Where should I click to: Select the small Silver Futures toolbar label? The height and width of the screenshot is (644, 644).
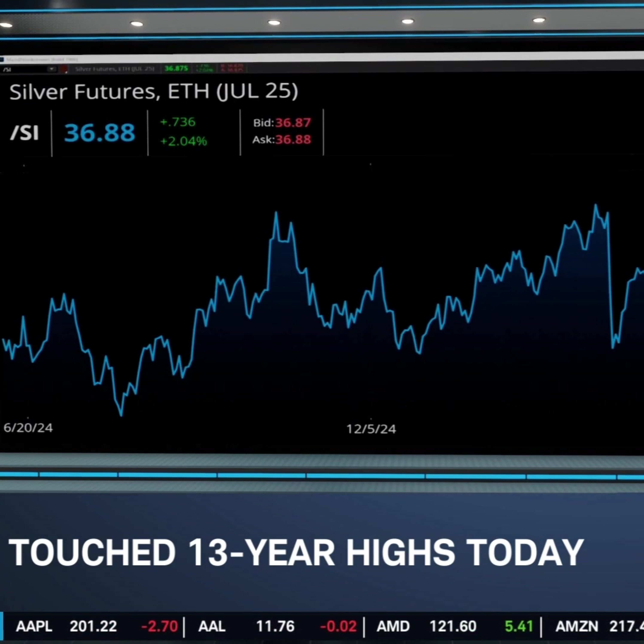(115, 69)
